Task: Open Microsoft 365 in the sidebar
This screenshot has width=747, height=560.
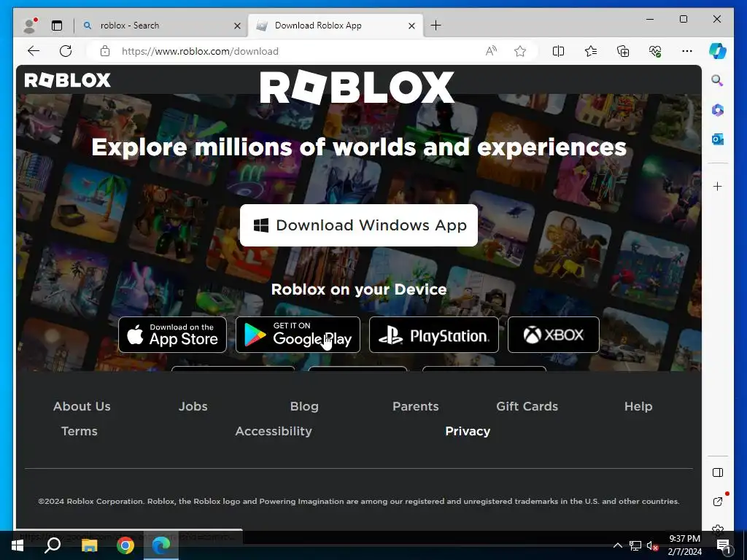Action: [x=718, y=111]
